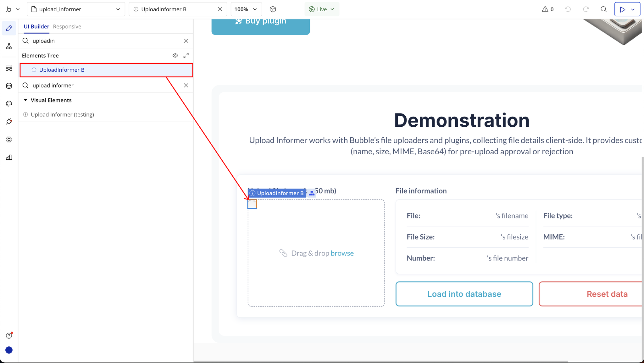This screenshot has height=363, width=644.
Task: Open the top bar search magnifier
Action: coord(603,9)
